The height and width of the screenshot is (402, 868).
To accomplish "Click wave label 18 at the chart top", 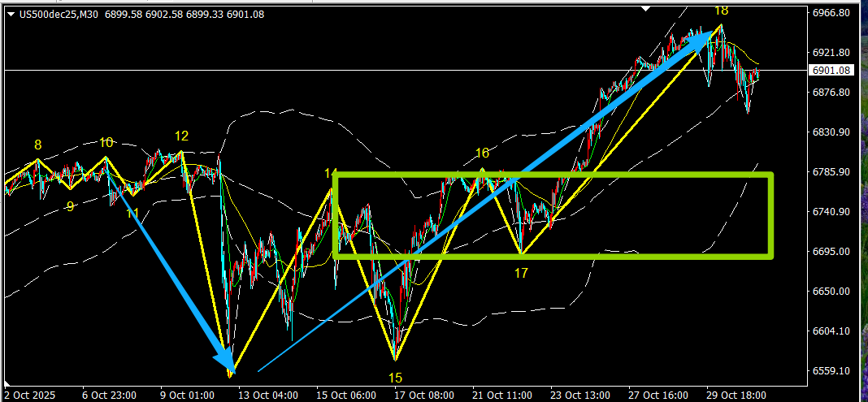I will point(721,11).
